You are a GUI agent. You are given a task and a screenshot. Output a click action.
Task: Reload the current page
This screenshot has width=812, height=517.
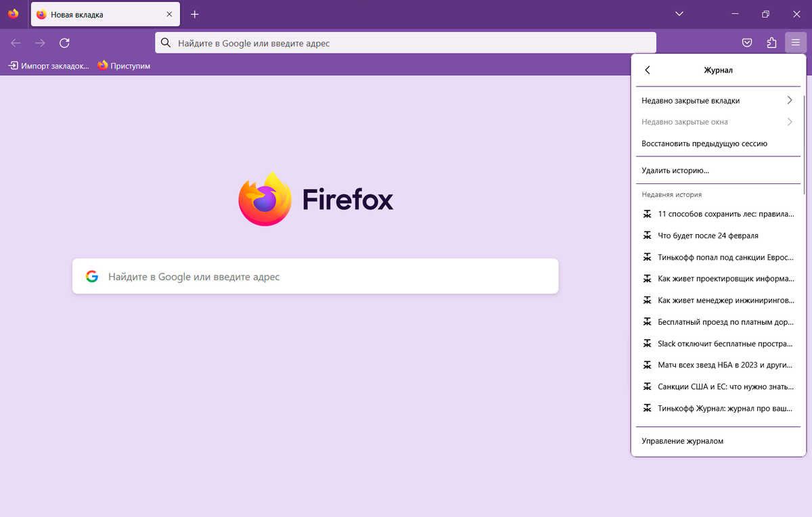click(64, 43)
